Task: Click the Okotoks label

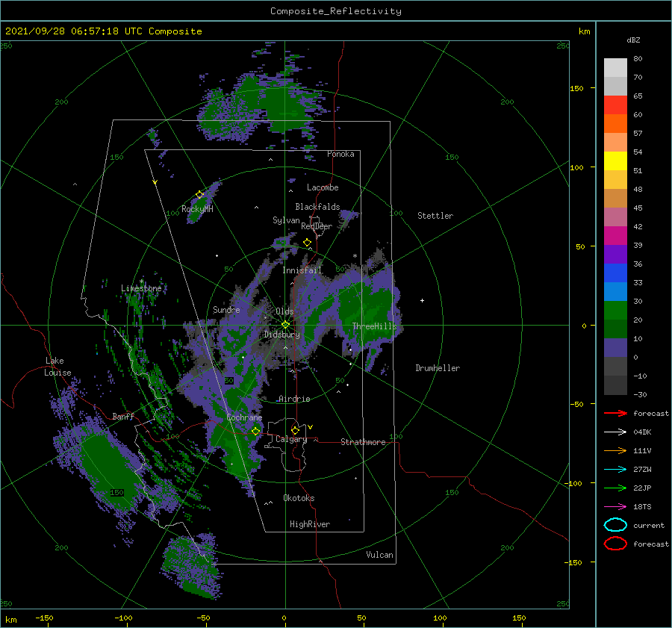Action: (x=299, y=498)
